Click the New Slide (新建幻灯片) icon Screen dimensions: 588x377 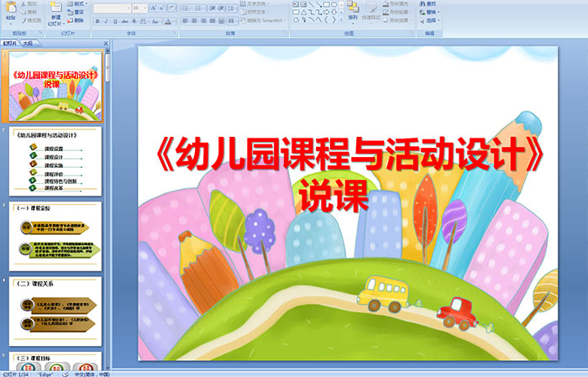coord(56,7)
